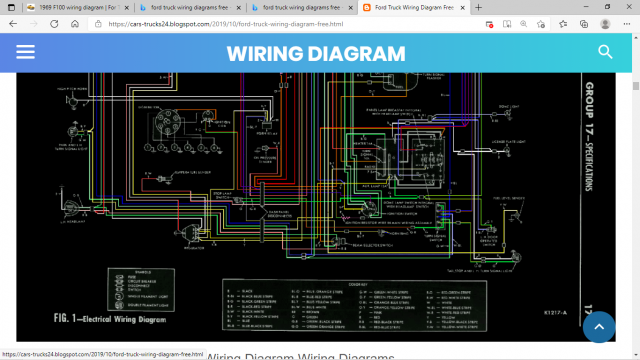The image size is (640, 360).
Task: Switch to second ford truck wiring diagrams tab
Action: tap(302, 7)
